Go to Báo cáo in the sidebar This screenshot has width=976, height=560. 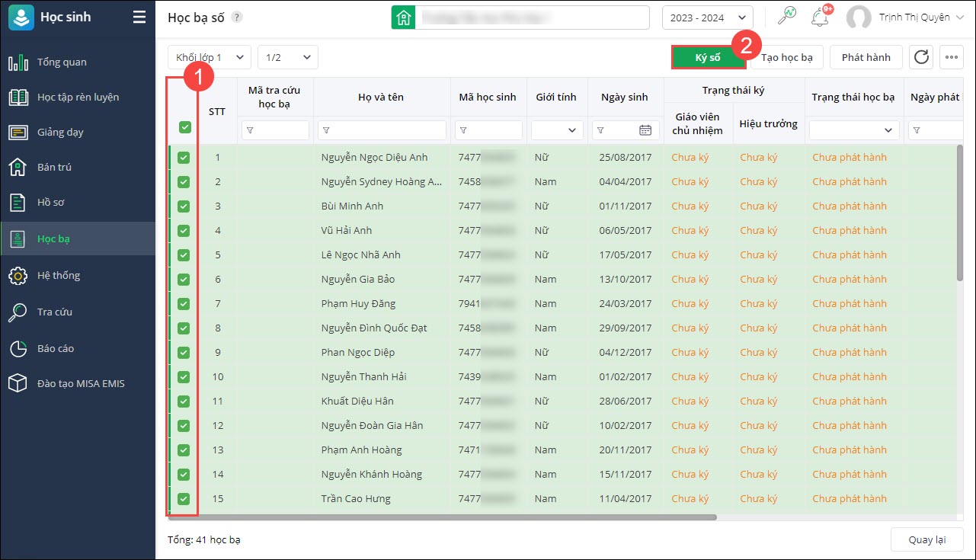(56, 348)
